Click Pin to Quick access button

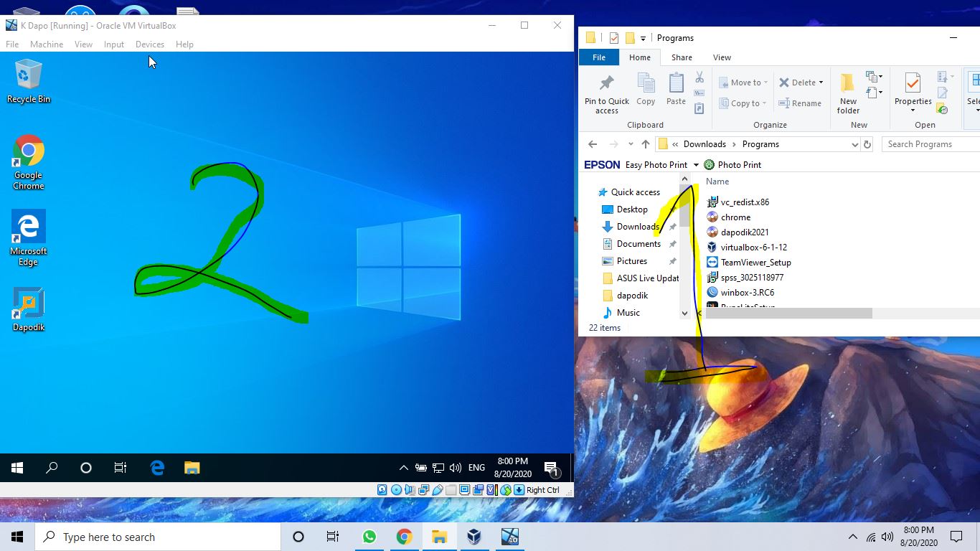click(x=606, y=93)
